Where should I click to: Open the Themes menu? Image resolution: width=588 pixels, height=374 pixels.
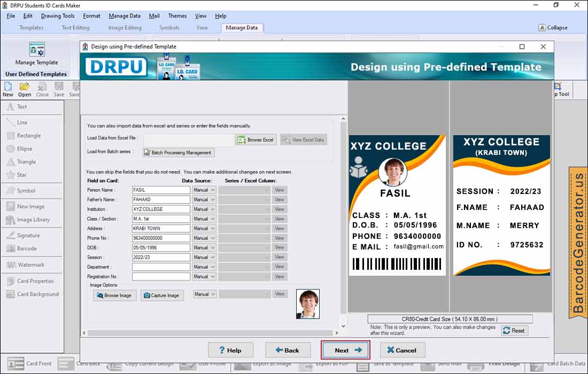[177, 15]
